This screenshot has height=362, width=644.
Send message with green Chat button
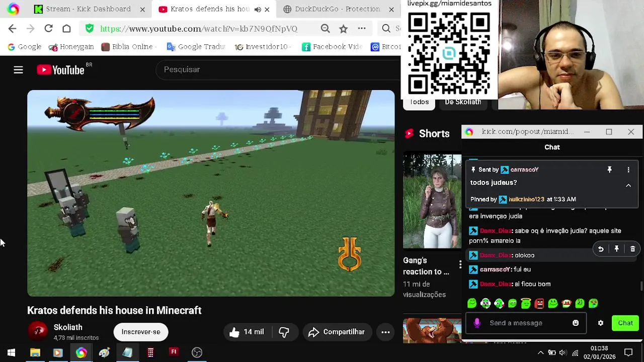625,323
